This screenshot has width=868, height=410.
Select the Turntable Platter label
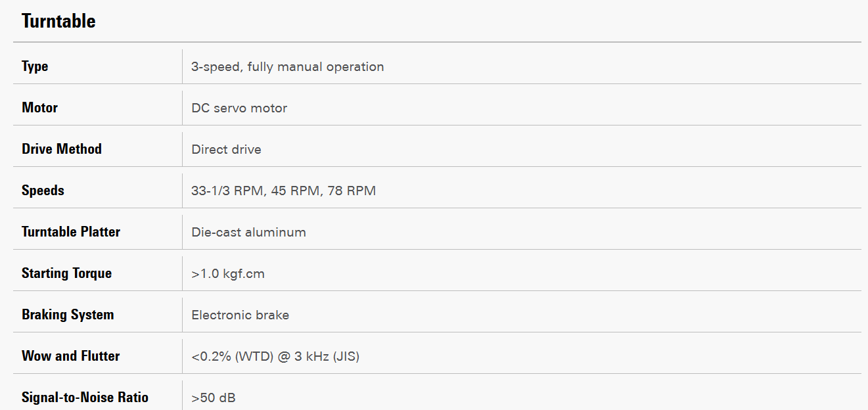click(71, 232)
